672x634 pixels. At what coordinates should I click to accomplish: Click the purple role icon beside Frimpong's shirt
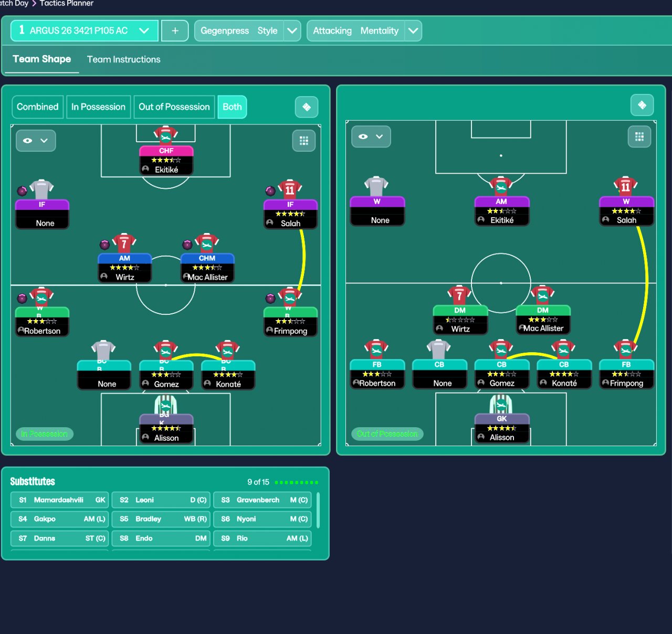pyautogui.click(x=270, y=299)
